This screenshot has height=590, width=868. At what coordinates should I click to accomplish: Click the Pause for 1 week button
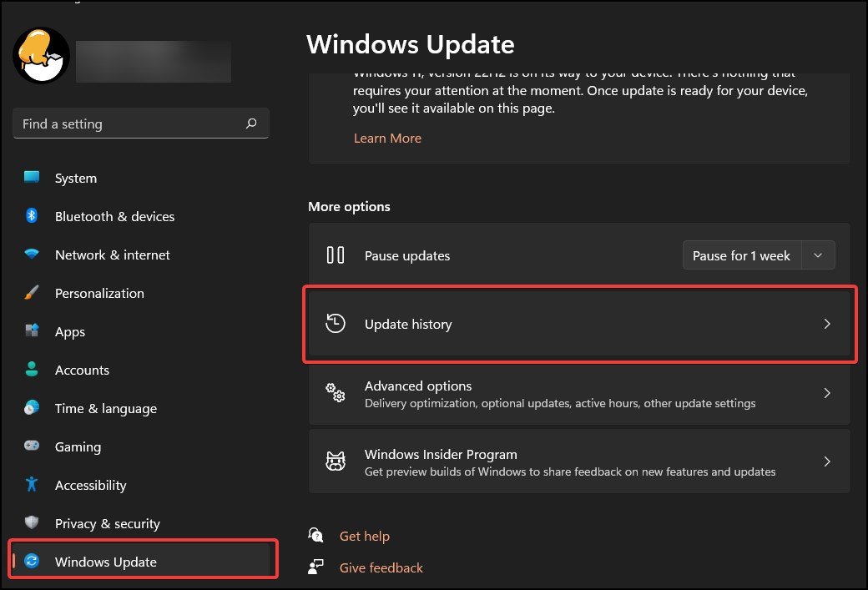741,255
